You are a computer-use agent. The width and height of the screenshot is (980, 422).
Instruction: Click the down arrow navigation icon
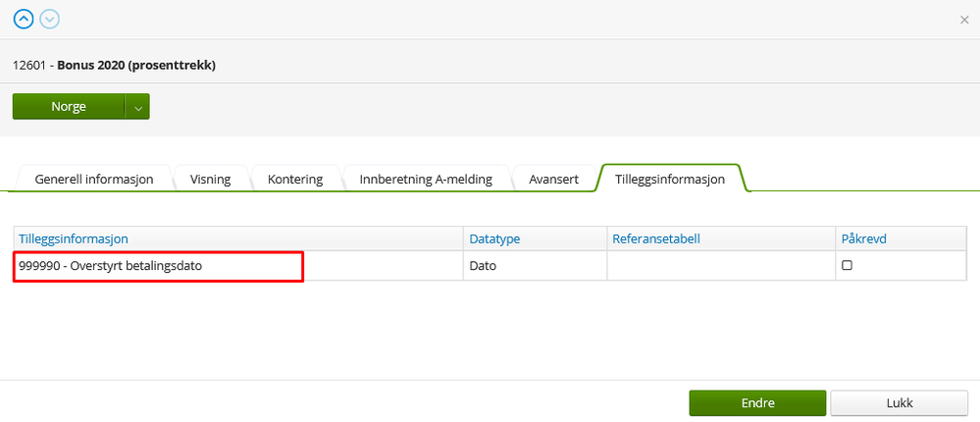(49, 19)
